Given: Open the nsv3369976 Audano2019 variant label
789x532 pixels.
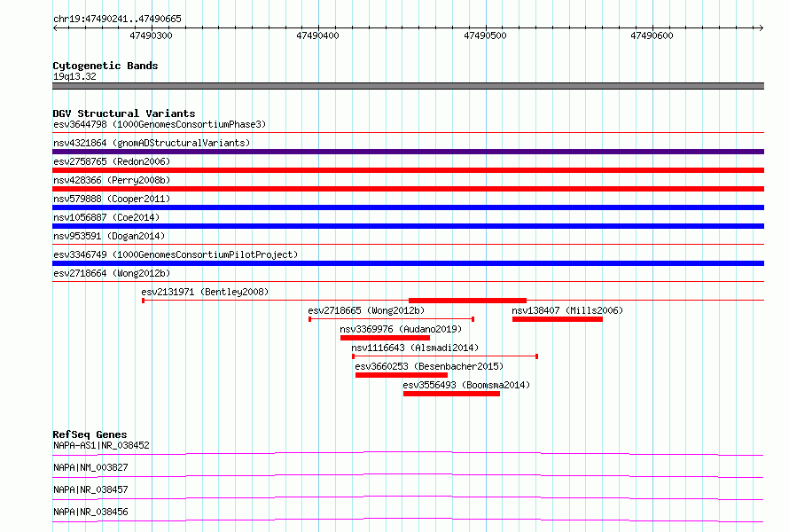Looking at the screenshot, I should pyautogui.click(x=401, y=329).
